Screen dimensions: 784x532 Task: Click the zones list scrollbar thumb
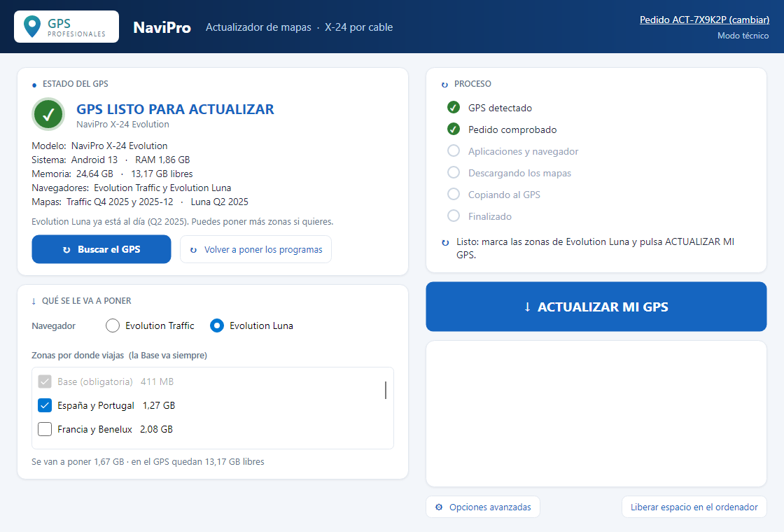point(386,390)
